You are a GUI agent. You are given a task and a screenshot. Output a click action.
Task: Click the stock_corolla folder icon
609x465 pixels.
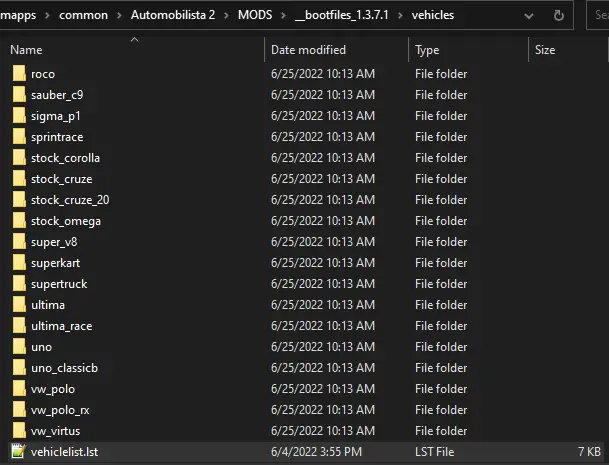19,157
